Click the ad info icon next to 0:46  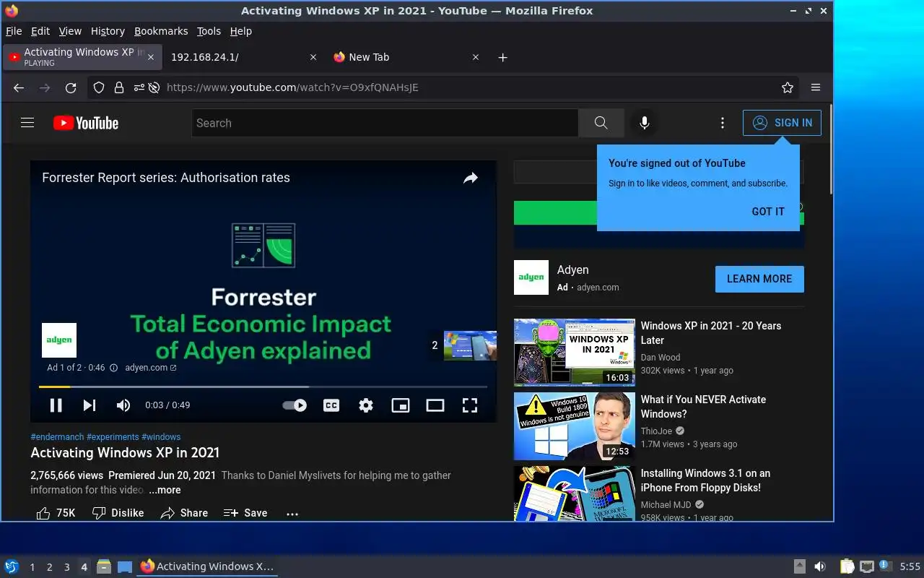tap(113, 368)
